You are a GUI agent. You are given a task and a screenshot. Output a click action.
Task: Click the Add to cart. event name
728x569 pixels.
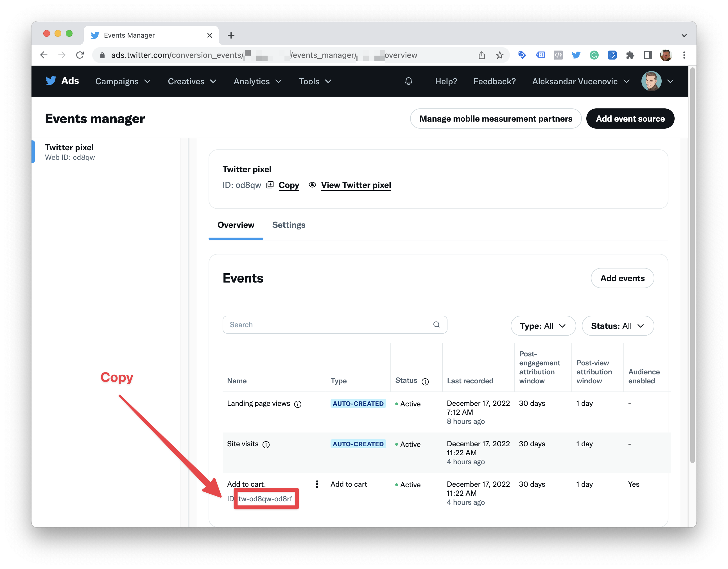tap(246, 484)
